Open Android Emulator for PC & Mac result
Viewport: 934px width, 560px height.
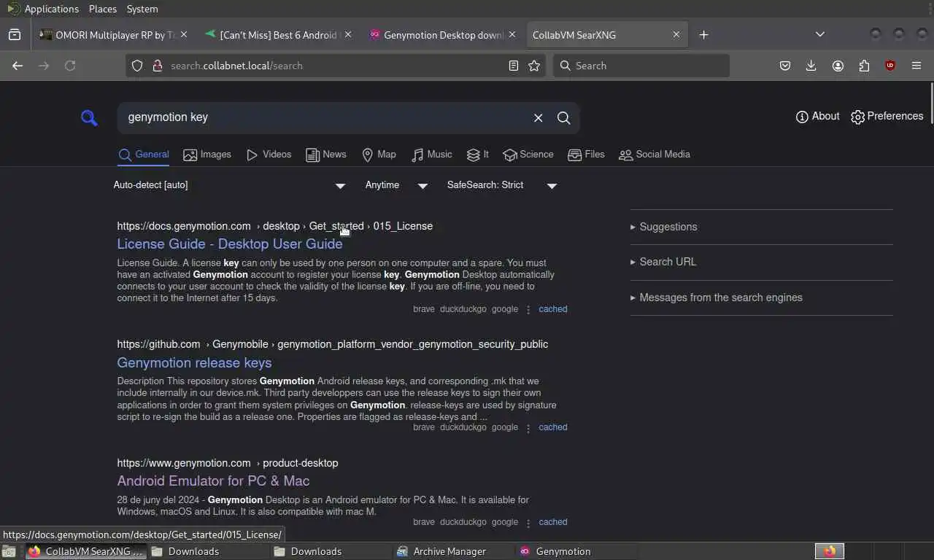point(213,481)
